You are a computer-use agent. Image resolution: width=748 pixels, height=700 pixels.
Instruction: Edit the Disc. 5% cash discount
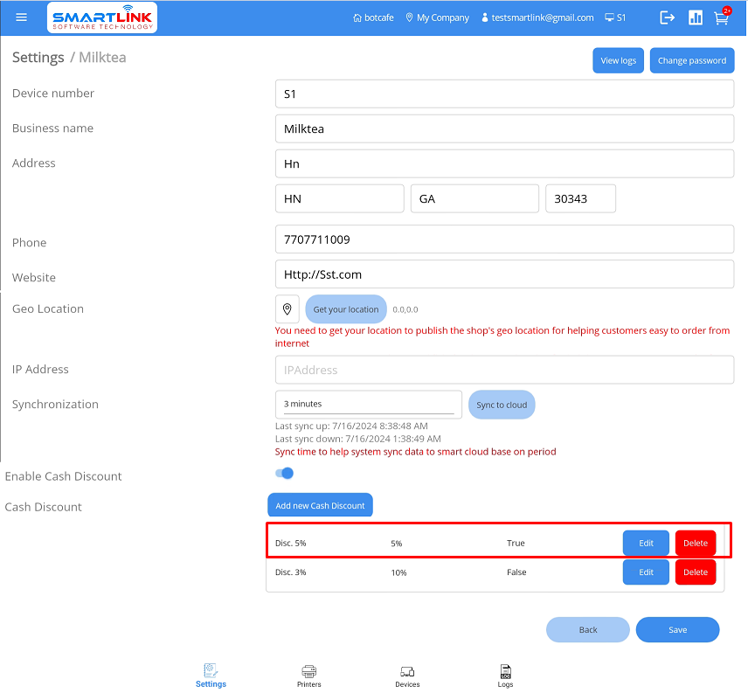coord(646,543)
